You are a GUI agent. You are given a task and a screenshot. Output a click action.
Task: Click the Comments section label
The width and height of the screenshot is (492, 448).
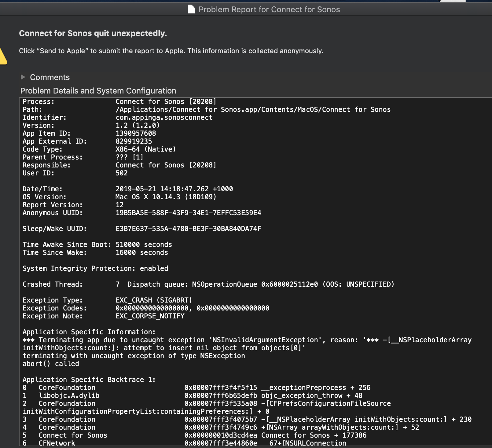click(50, 77)
